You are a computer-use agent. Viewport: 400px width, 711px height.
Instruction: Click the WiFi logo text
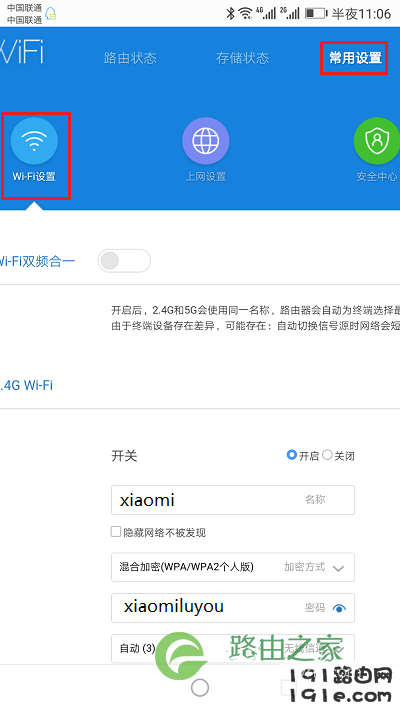point(22,51)
